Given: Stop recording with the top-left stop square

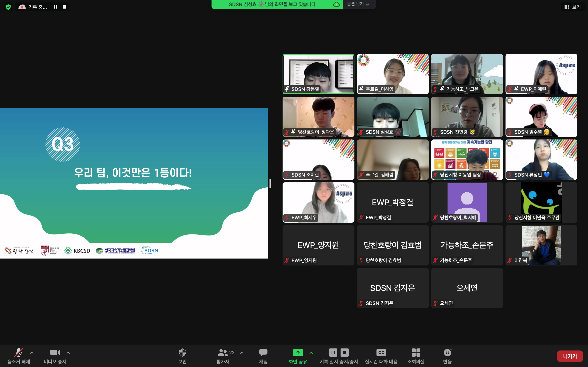Looking at the screenshot, I should click(x=65, y=7).
